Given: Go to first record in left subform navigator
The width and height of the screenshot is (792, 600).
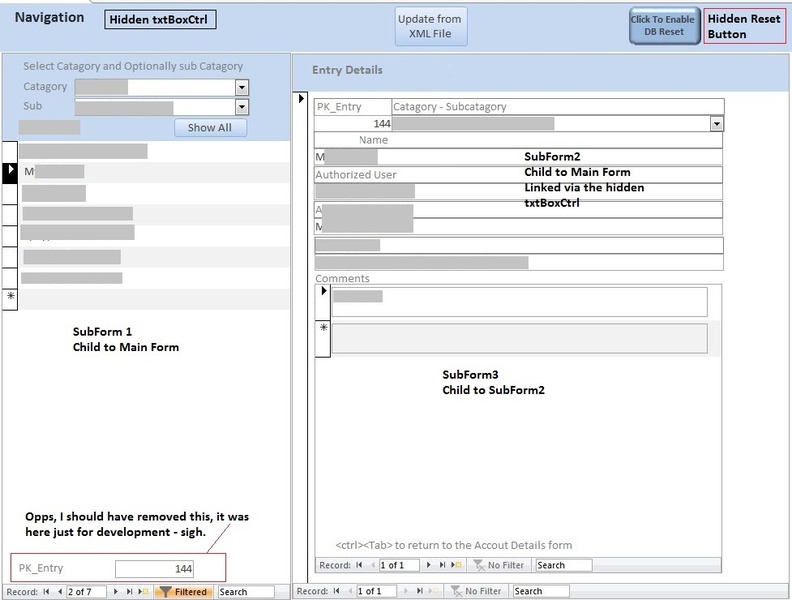Looking at the screenshot, I should click(46, 592).
